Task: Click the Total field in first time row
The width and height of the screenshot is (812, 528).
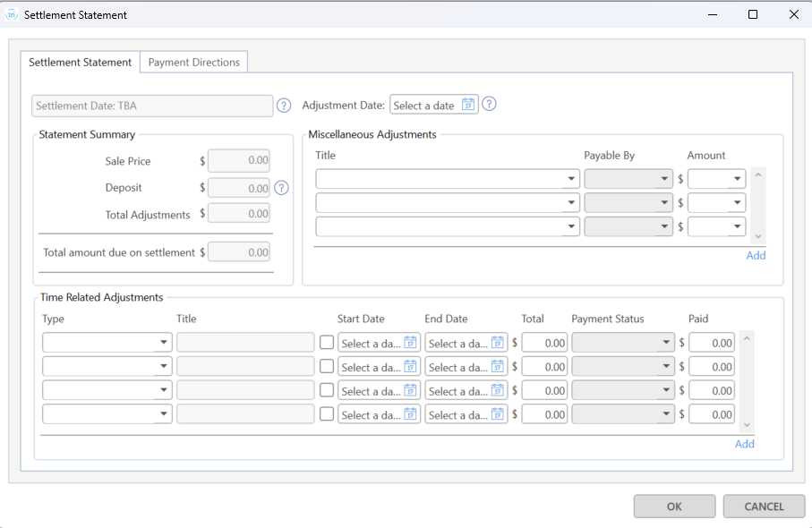Action: point(545,343)
